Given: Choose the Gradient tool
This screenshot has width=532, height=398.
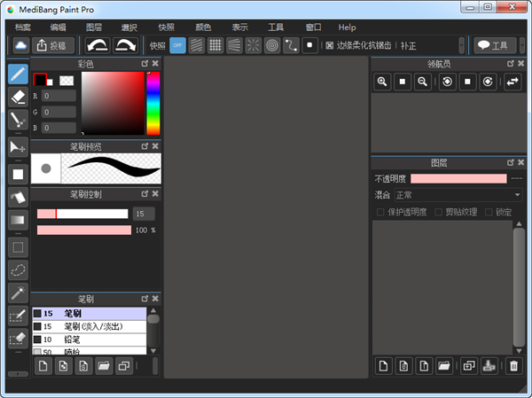Looking at the screenshot, I should (x=17, y=219).
